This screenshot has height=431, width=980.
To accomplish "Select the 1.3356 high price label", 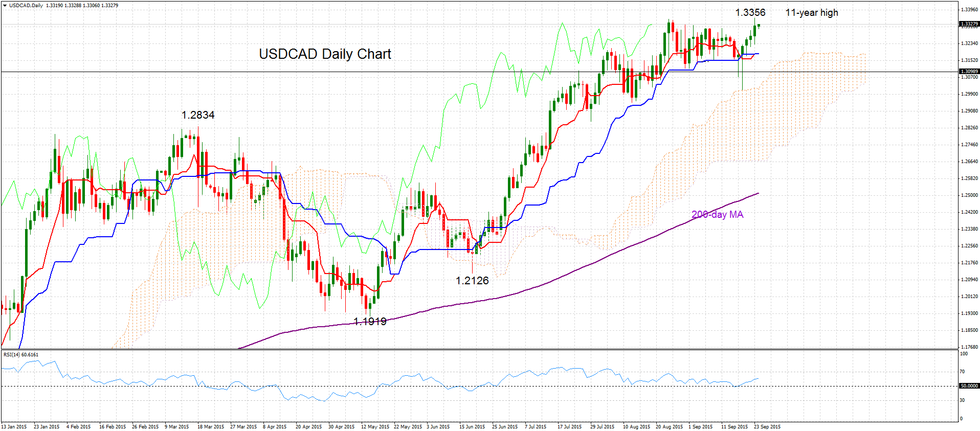I will pos(750,13).
